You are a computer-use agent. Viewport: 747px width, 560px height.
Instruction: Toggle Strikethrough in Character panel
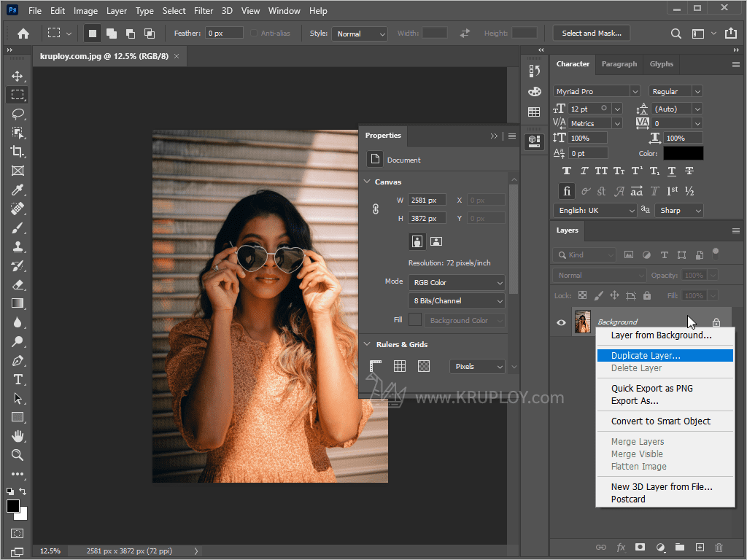pyautogui.click(x=689, y=171)
